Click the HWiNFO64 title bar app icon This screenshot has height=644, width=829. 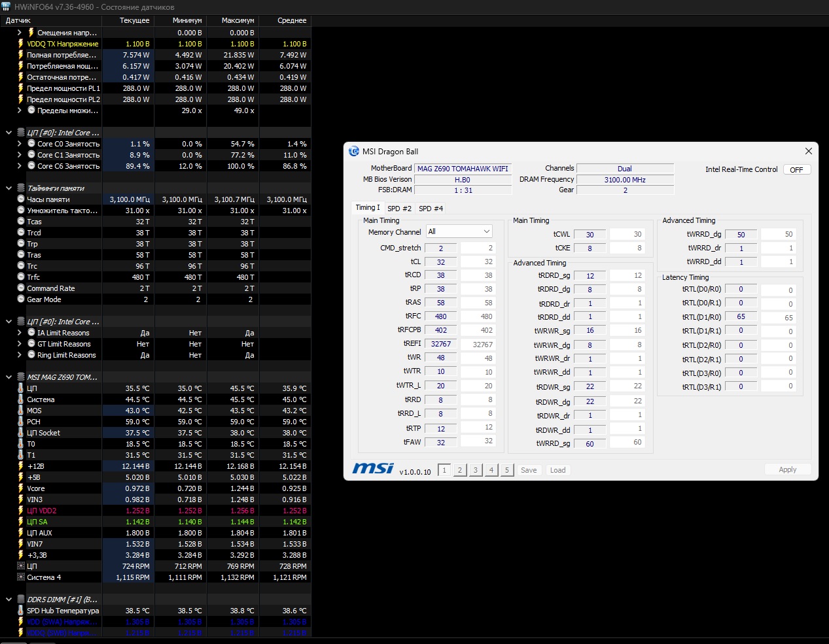(6, 7)
